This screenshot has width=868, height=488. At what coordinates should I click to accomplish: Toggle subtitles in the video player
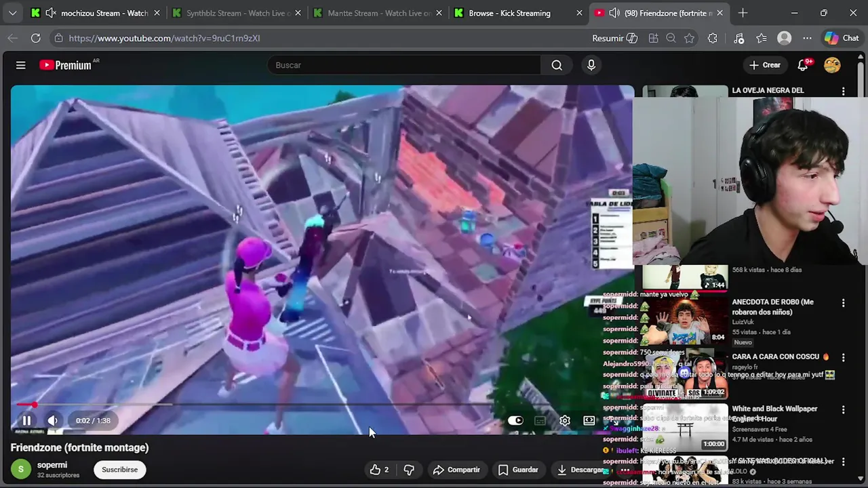(540, 421)
